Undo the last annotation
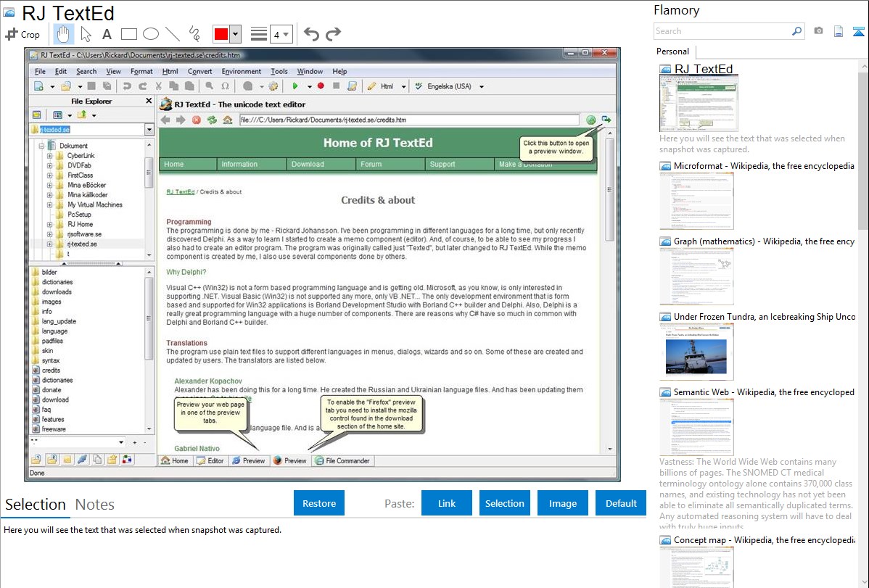This screenshot has width=869, height=588. coord(311,34)
